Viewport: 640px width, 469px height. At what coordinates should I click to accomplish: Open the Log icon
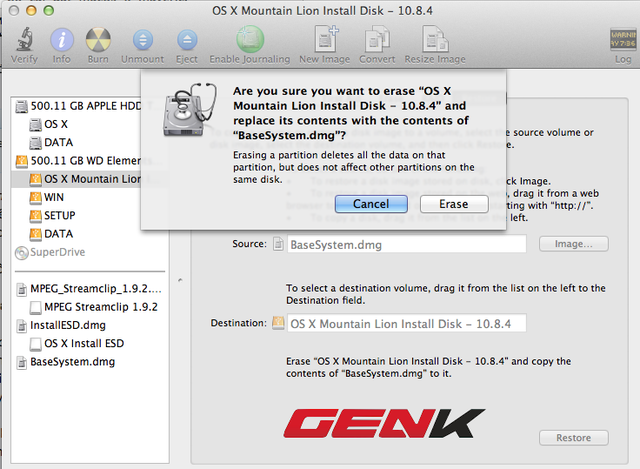(x=623, y=39)
